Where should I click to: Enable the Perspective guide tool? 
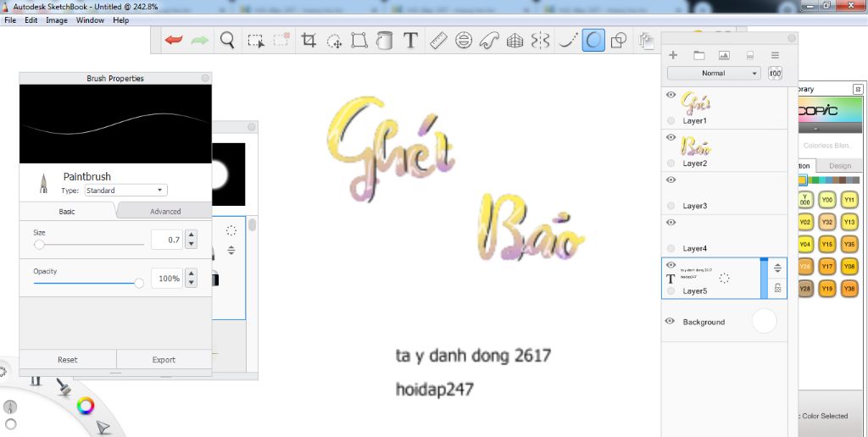tap(515, 41)
